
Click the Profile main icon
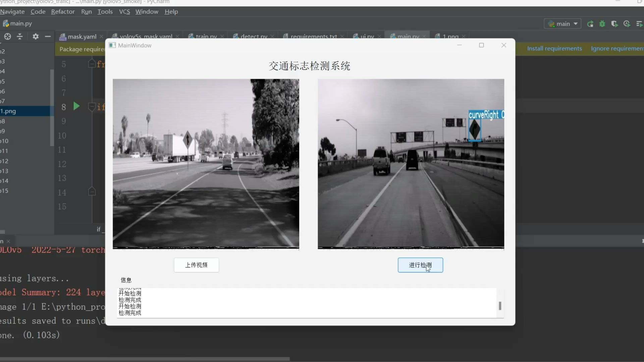[x=627, y=24]
